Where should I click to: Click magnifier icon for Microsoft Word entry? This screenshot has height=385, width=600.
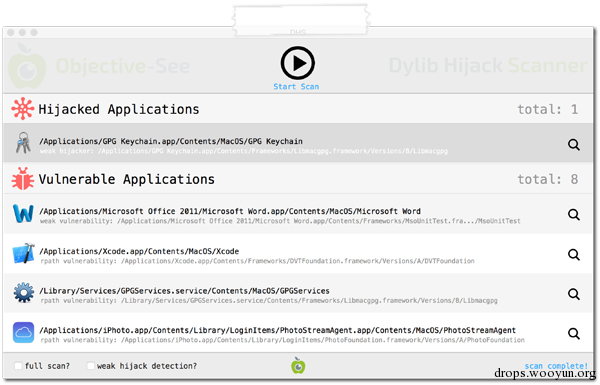574,215
